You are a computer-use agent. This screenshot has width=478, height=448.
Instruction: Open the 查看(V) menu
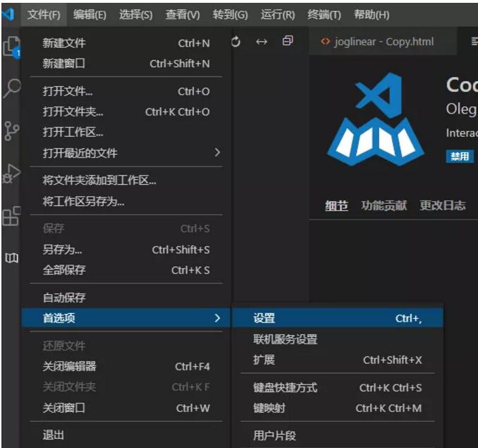tap(183, 14)
